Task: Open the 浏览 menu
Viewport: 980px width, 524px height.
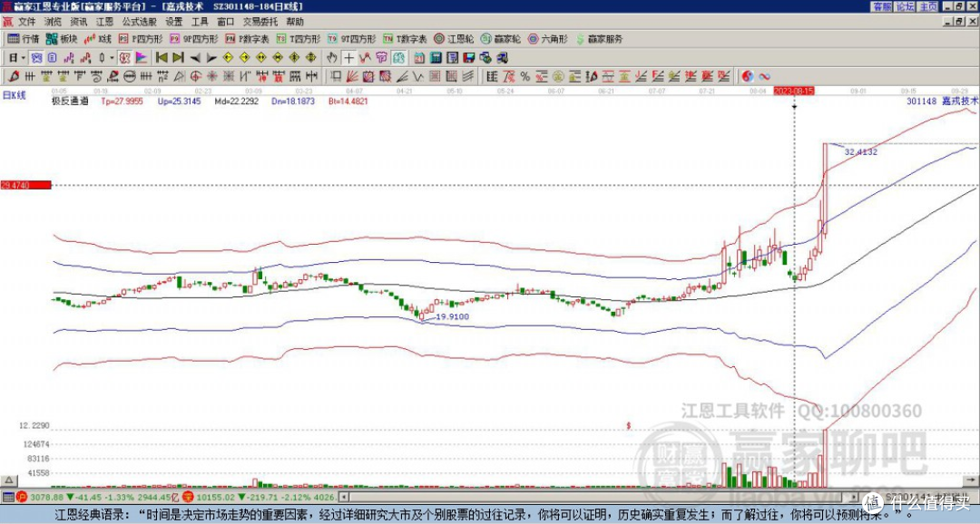Action: coord(53,22)
